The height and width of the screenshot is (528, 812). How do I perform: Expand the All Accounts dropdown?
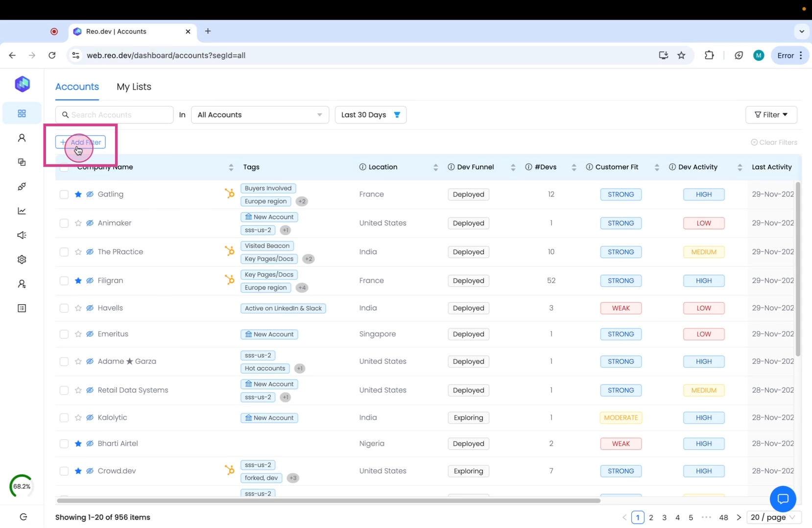260,115
